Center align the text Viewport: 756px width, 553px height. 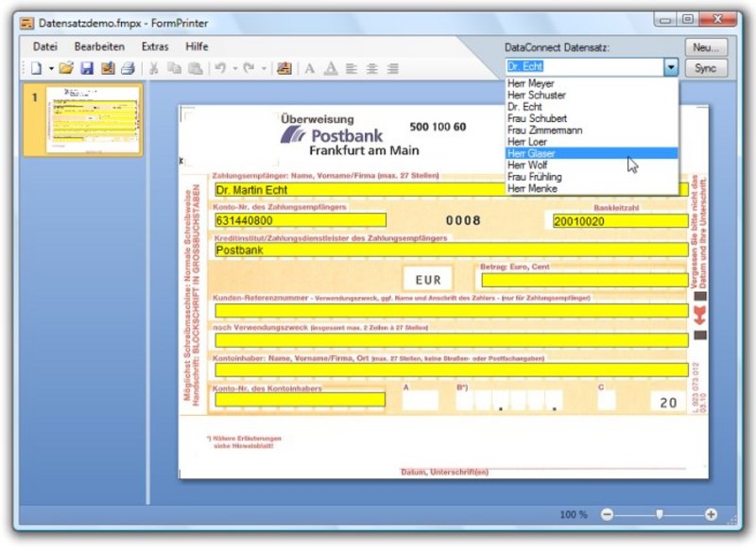tap(371, 68)
